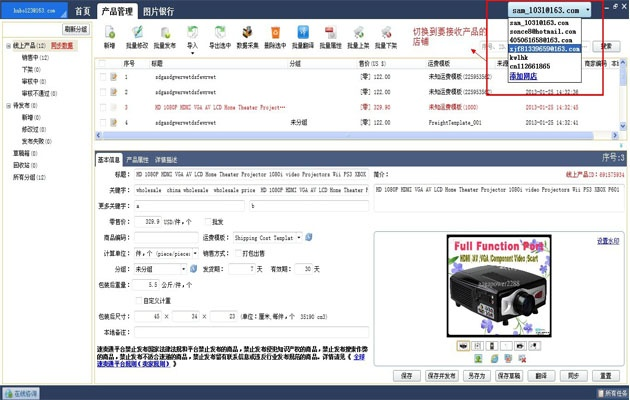Click the refresh icon beside the 运费模板 dropdown

pyautogui.click(x=309, y=237)
